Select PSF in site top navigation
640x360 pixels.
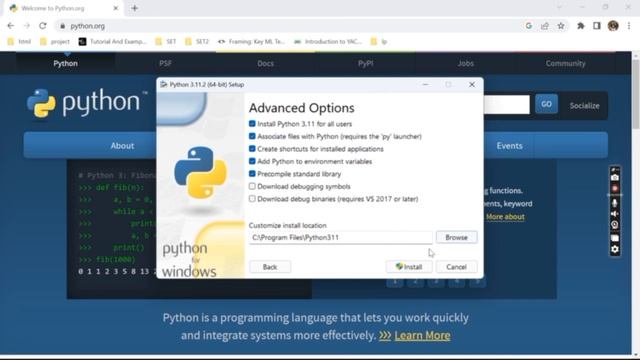point(165,63)
